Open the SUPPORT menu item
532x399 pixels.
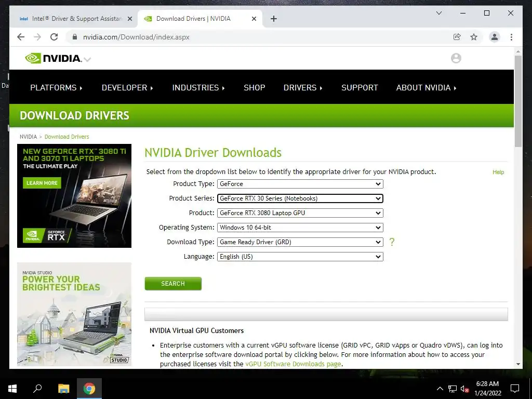(x=360, y=87)
